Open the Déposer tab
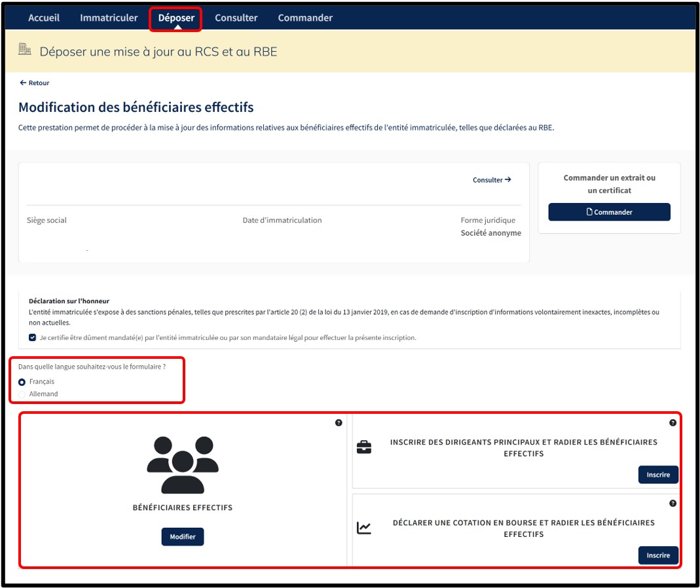The height and width of the screenshot is (588, 700). (x=176, y=18)
